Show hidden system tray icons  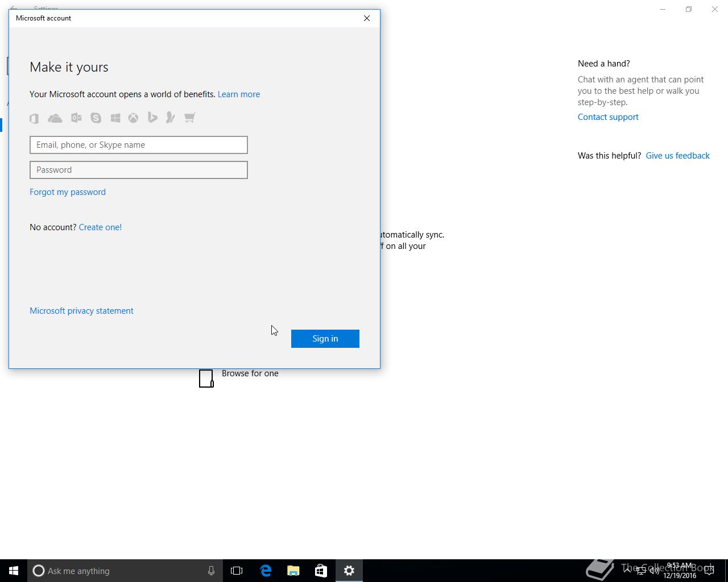pyautogui.click(x=627, y=571)
